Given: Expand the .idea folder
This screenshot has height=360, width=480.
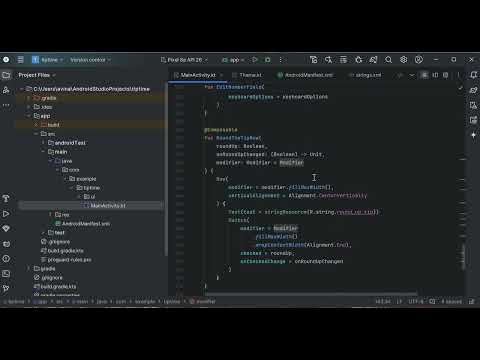Looking at the screenshot, I should coord(29,107).
